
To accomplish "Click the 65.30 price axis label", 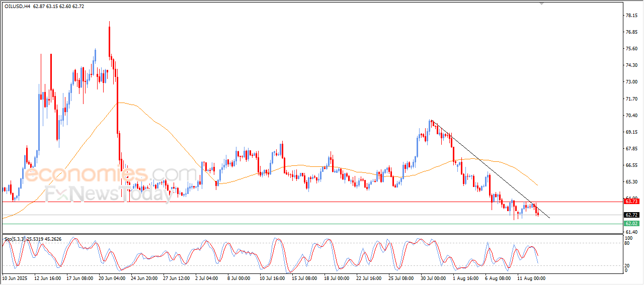I will pyautogui.click(x=631, y=182).
